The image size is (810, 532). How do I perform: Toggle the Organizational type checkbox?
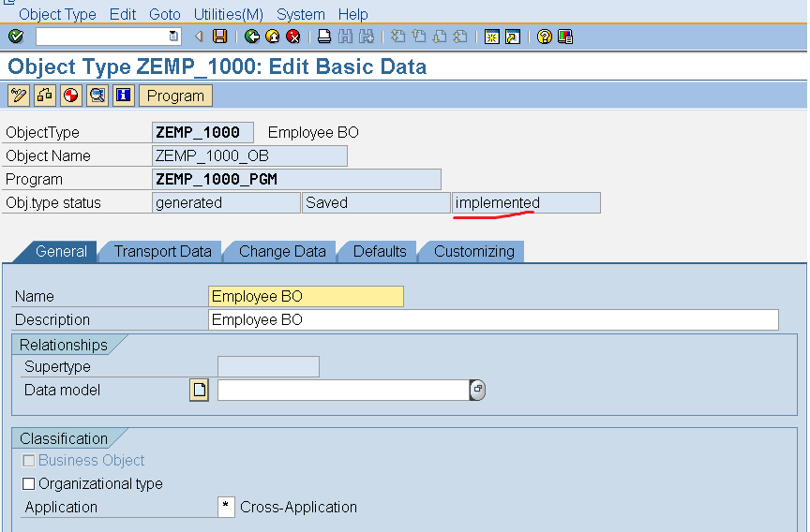pos(29,484)
